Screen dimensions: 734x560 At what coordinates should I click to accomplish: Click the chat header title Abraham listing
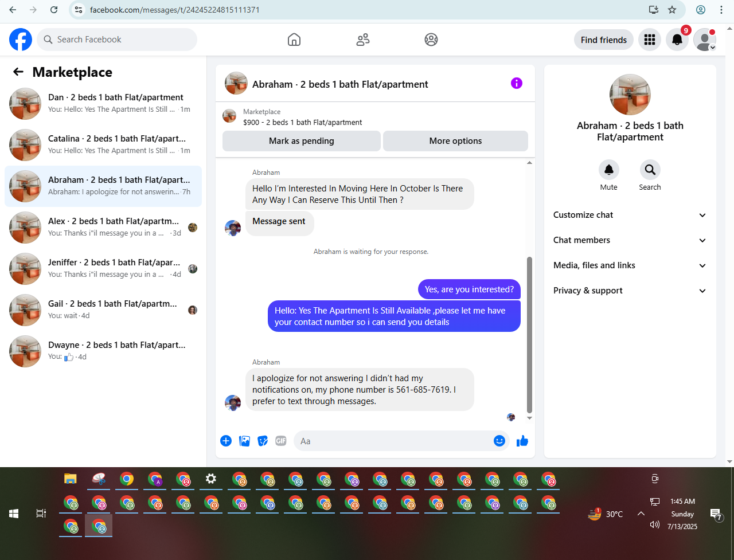point(340,84)
